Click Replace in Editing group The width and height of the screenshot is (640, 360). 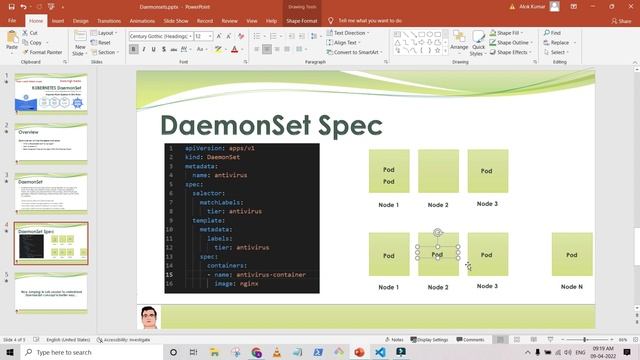[x=556, y=42]
